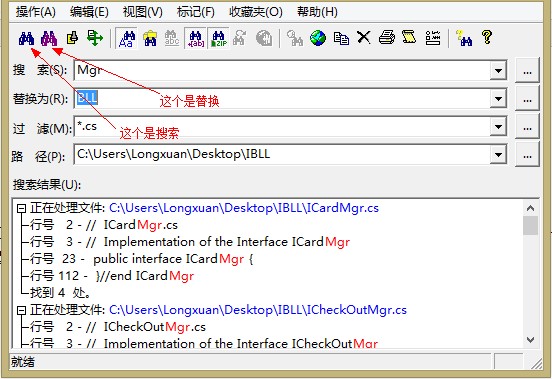Click the ... button beside search field
Viewport: 552px width, 379px height.
click(x=527, y=71)
